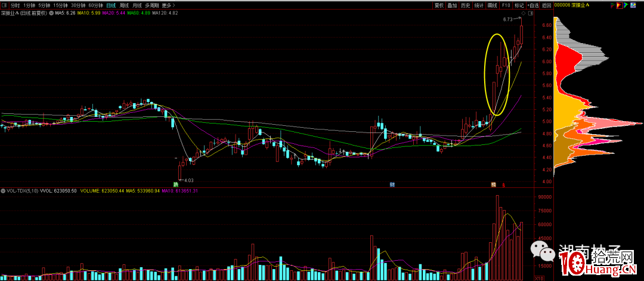
Task: Click the 000006 深振业A stock title
Action: (572, 5)
